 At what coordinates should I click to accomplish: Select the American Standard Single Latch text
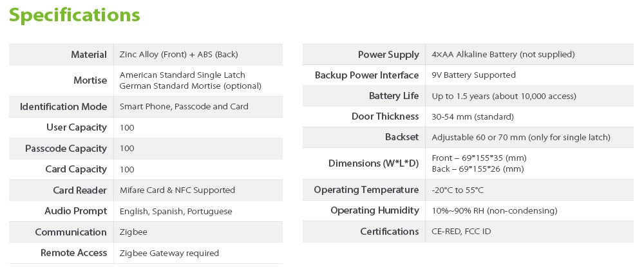182,75
